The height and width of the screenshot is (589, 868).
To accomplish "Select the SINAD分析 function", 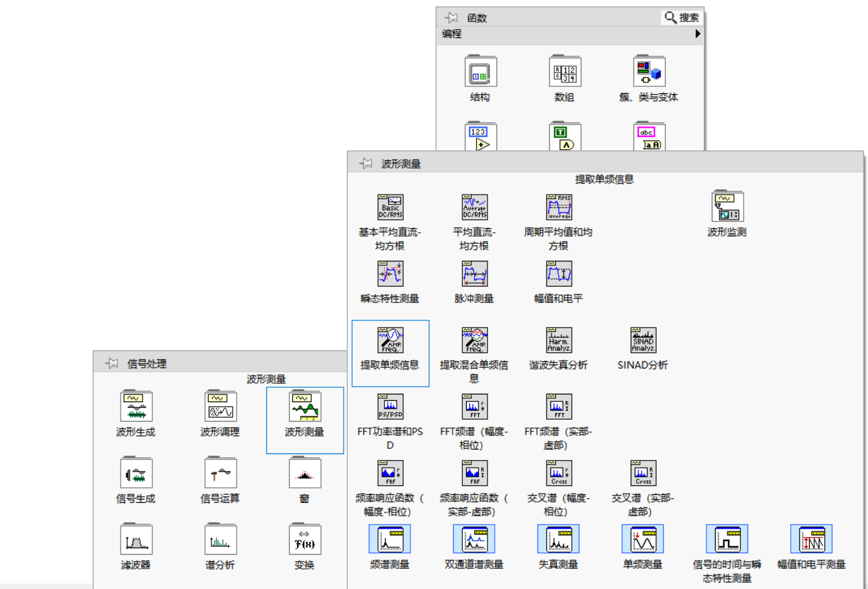I will click(643, 340).
